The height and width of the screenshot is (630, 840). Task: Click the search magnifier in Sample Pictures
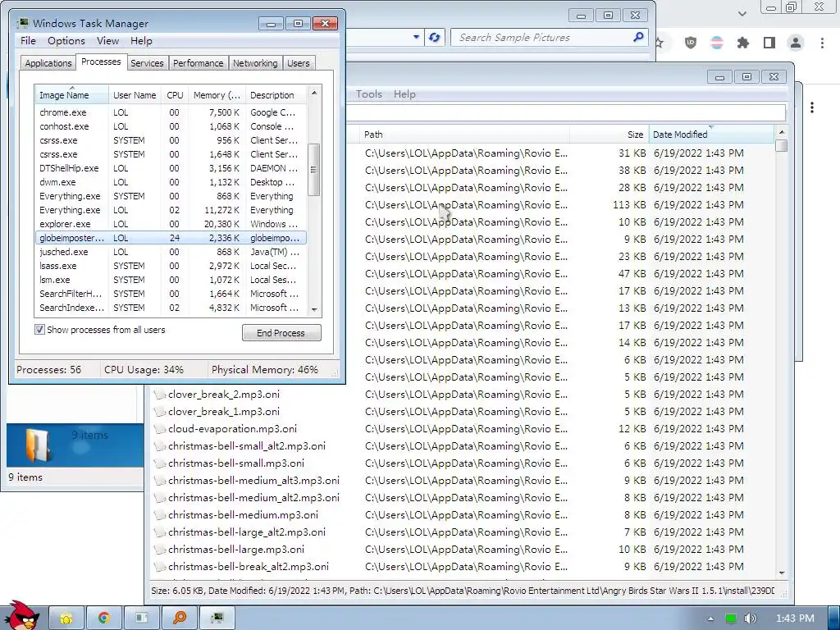coord(638,37)
